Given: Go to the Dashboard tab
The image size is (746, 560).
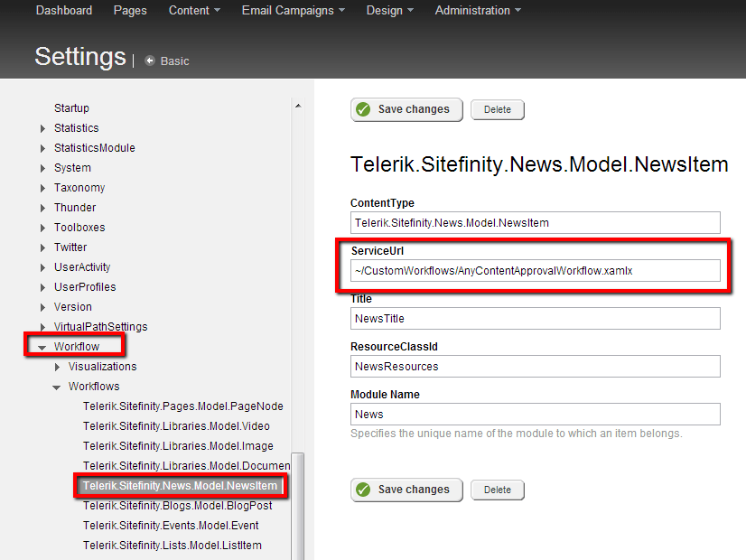Looking at the screenshot, I should pyautogui.click(x=64, y=11).
